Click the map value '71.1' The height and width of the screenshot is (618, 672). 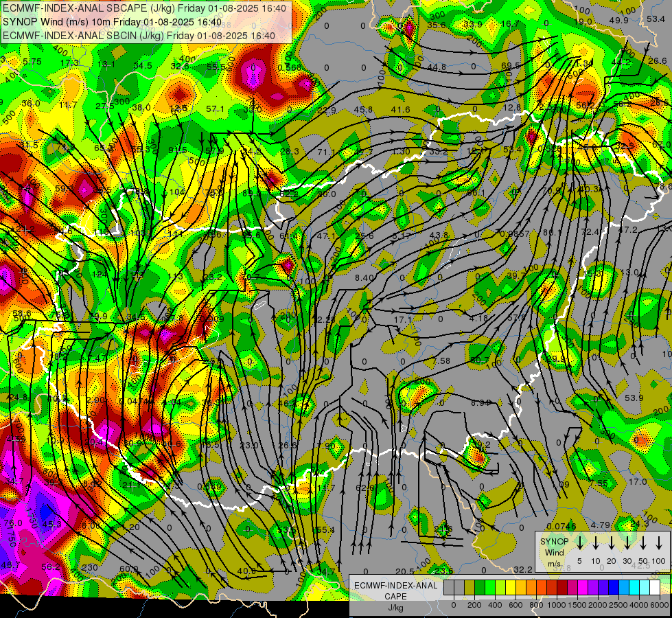[326, 152]
